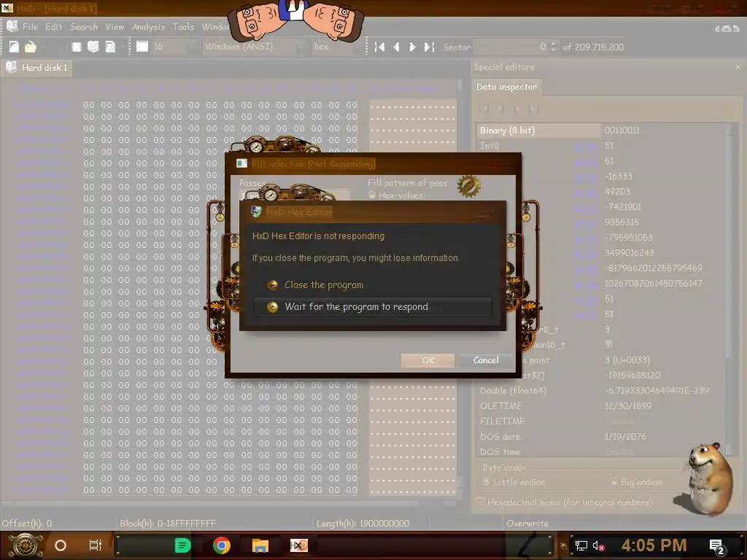
Task: Open the File menu
Action: tap(30, 27)
